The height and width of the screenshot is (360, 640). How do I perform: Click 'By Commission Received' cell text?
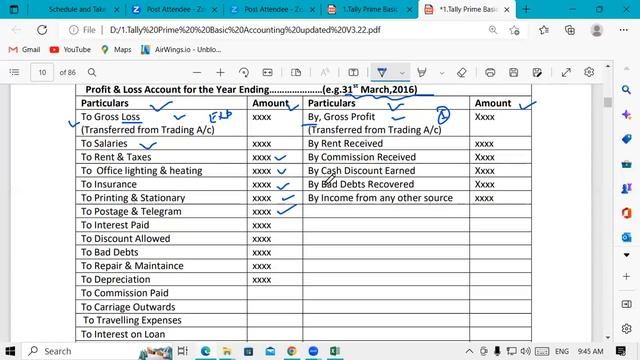click(x=362, y=157)
